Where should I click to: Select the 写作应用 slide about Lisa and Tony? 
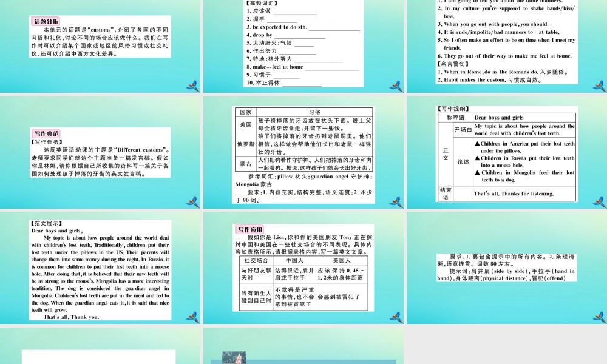(x=303, y=268)
